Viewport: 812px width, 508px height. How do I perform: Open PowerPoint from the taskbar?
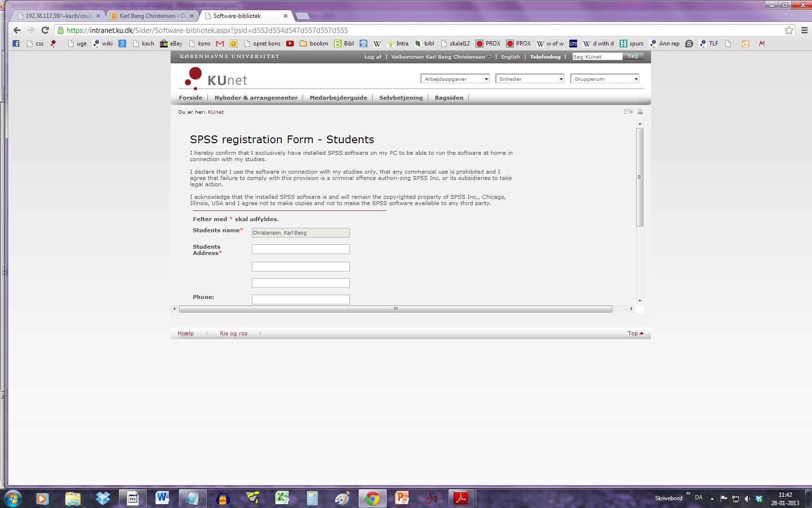(x=402, y=498)
